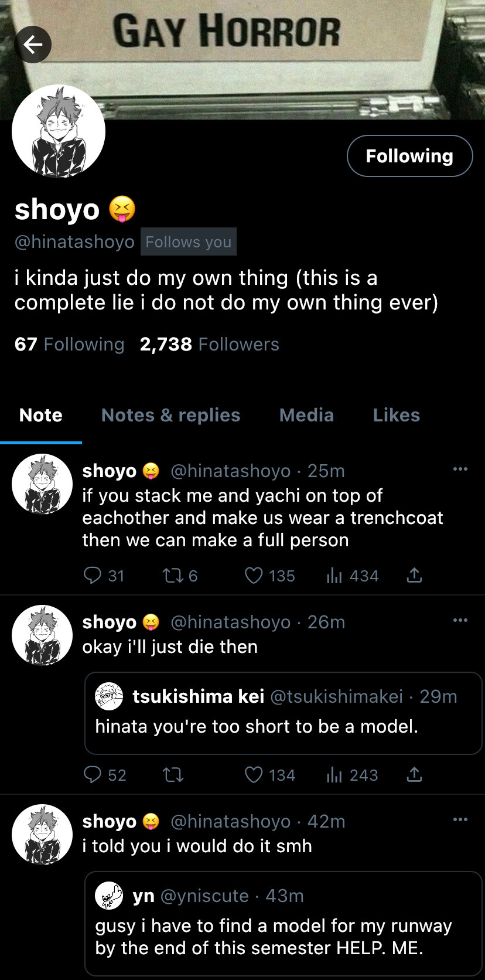This screenshot has width=485, height=980.
Task: Open the 67 Following list
Action: (69, 344)
